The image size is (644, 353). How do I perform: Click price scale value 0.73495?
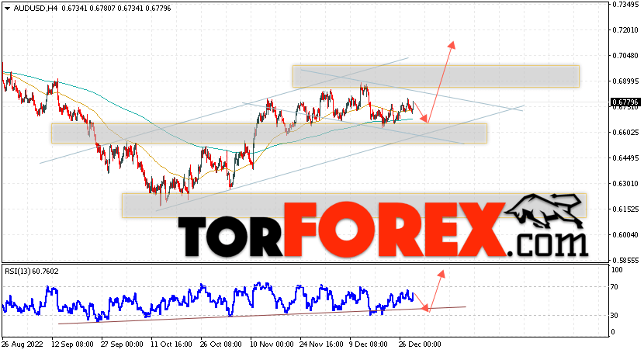(x=625, y=5)
